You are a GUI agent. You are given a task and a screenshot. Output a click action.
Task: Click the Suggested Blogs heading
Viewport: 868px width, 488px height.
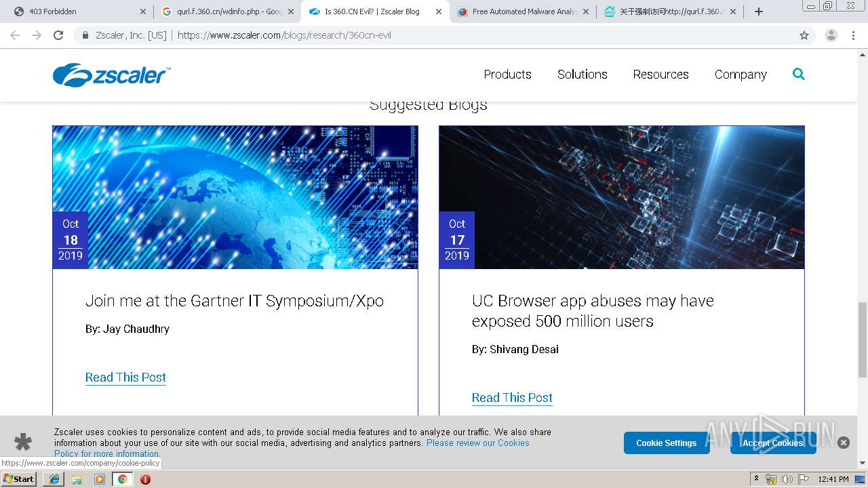click(429, 105)
